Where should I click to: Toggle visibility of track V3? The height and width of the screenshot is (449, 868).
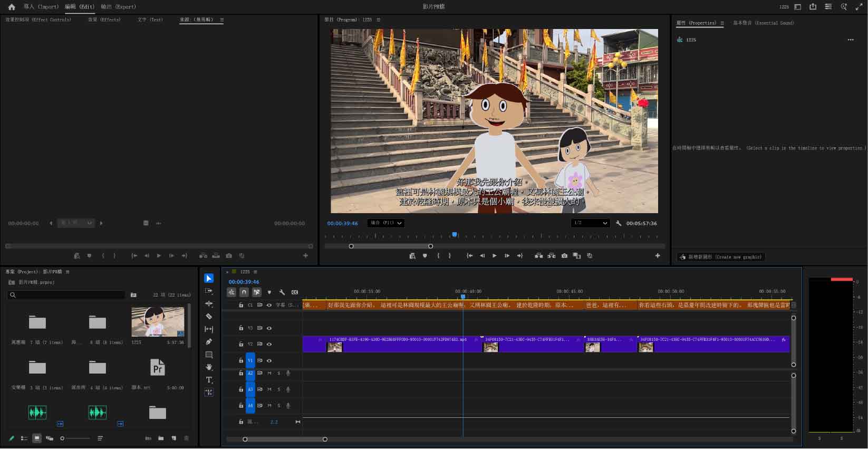tap(269, 328)
